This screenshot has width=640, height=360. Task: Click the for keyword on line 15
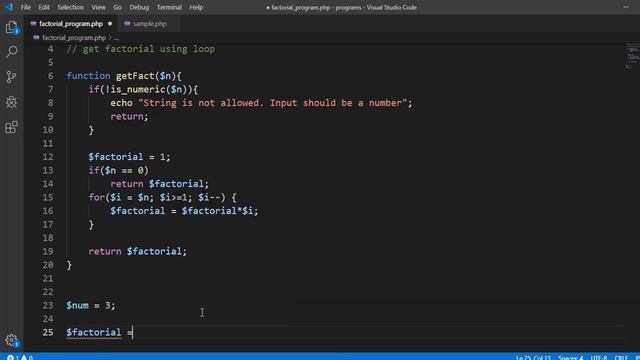pyautogui.click(x=96, y=198)
